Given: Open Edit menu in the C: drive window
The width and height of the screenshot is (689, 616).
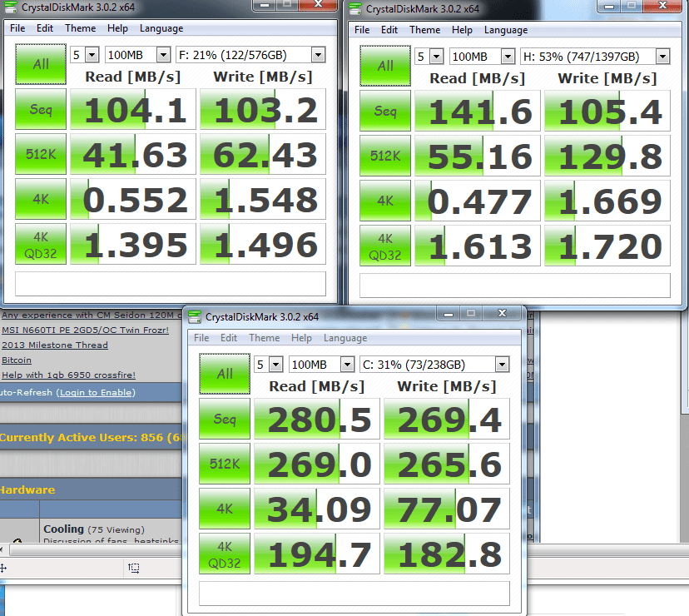Looking at the screenshot, I should 229,338.
